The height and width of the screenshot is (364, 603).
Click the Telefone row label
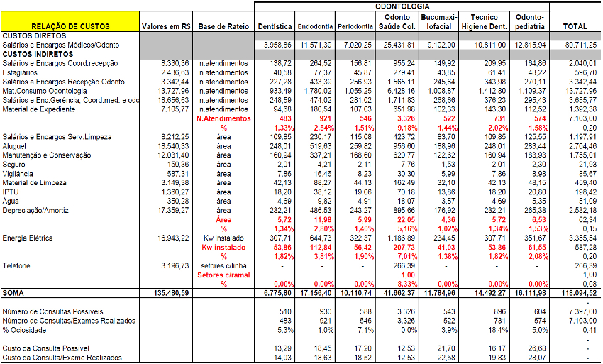(18, 265)
